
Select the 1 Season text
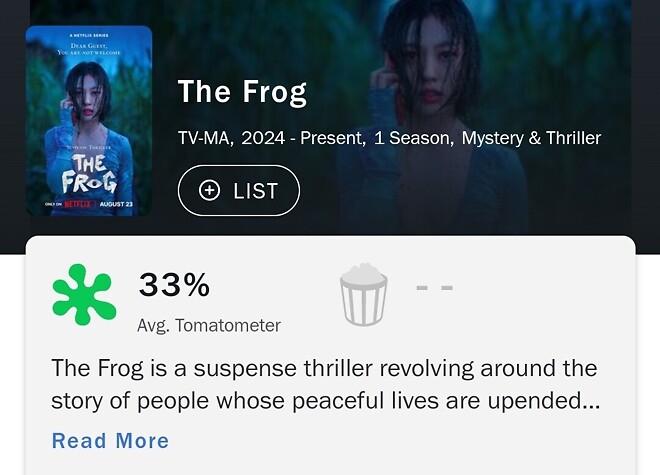[412, 138]
